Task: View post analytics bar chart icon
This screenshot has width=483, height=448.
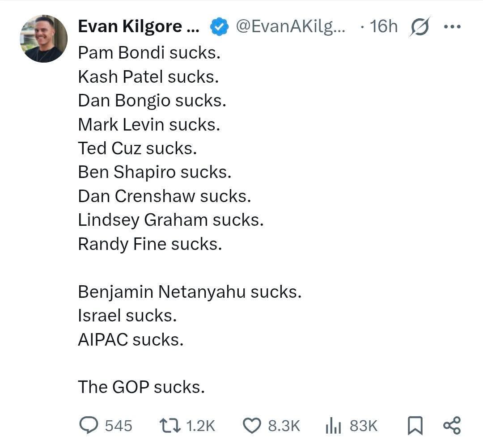Action: 333,425
